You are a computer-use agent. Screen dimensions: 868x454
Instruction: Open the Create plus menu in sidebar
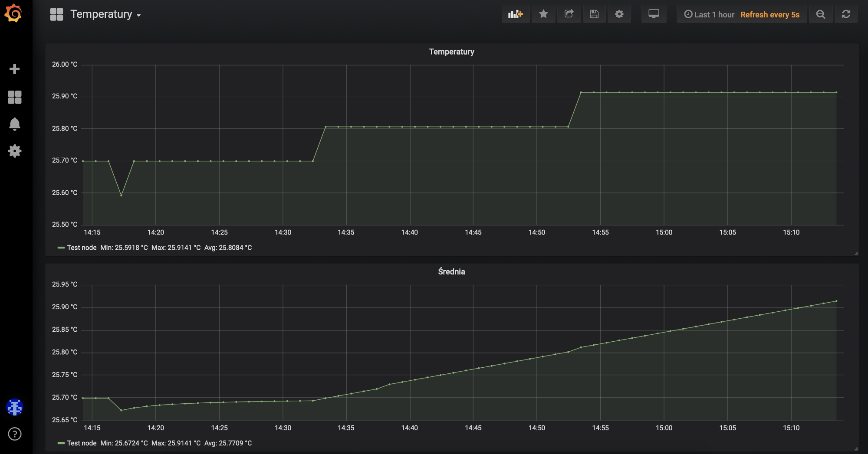coord(14,69)
